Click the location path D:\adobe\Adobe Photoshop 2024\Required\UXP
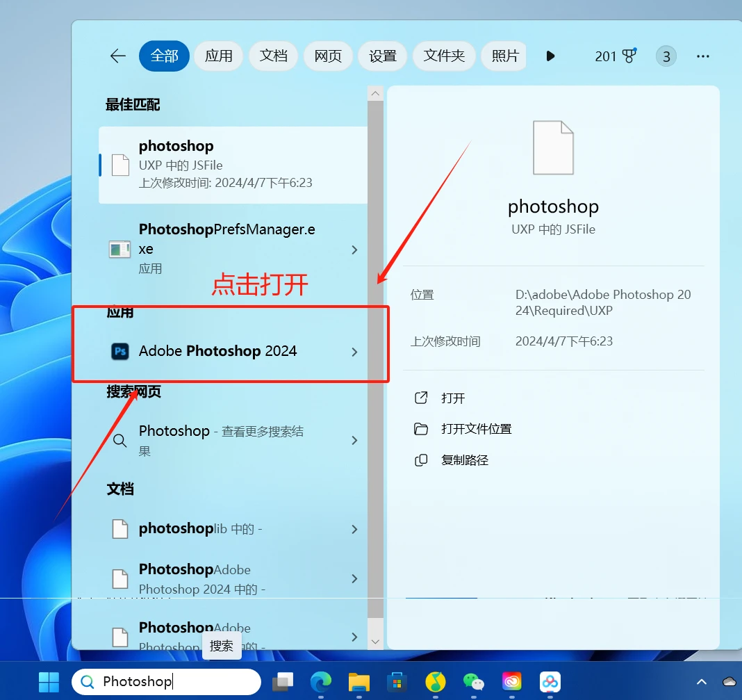The width and height of the screenshot is (742, 700). point(603,302)
